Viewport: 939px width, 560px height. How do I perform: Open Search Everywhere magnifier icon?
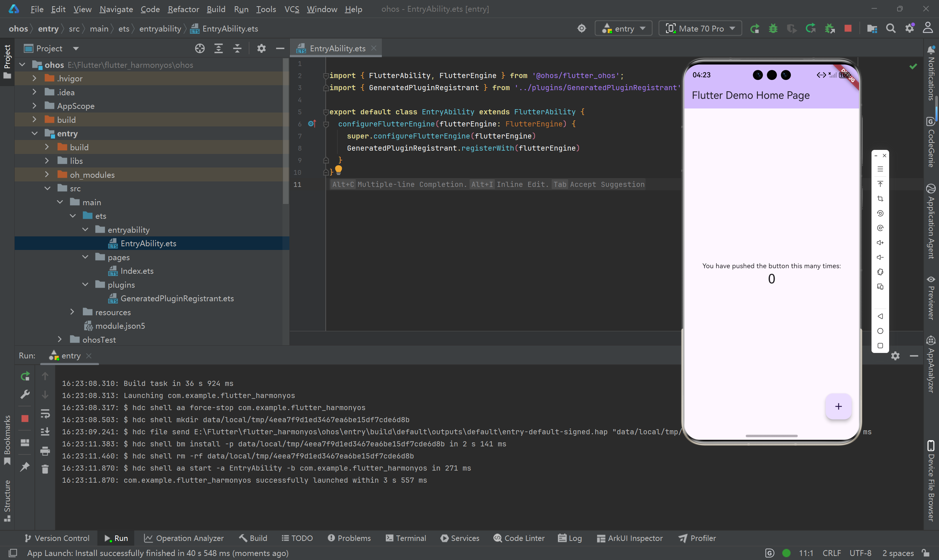890,29
